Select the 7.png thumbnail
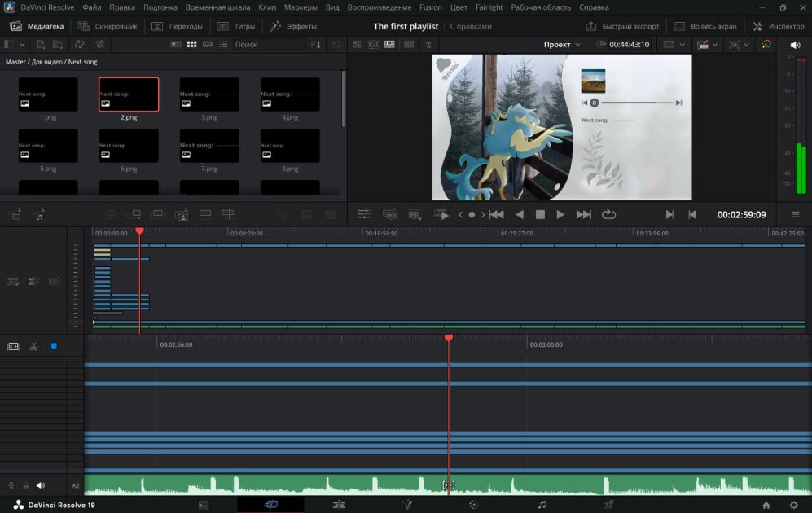This screenshot has height=513, width=812. pos(209,146)
